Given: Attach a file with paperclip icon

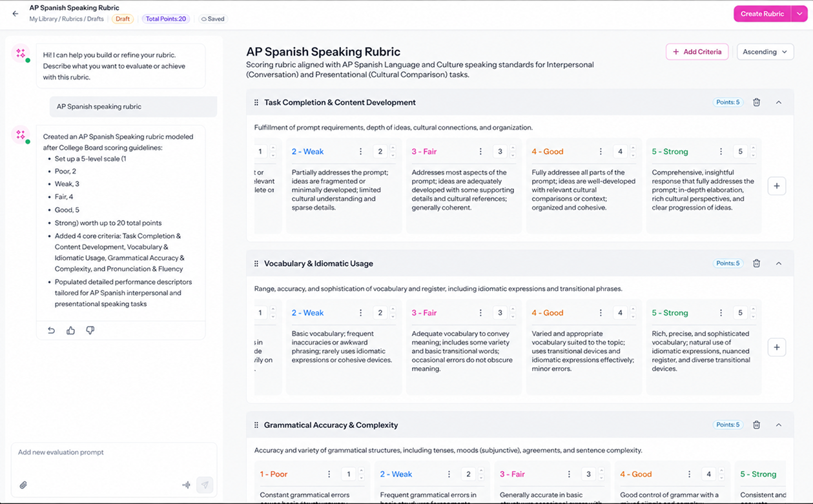Looking at the screenshot, I should click(x=23, y=485).
